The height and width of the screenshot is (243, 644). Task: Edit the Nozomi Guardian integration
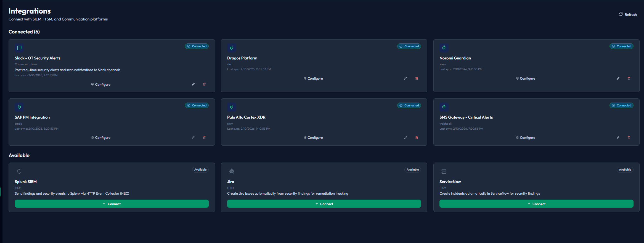(618, 79)
